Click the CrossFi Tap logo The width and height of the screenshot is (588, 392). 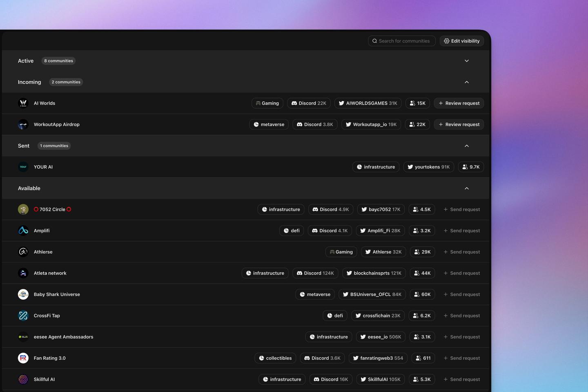(23, 316)
